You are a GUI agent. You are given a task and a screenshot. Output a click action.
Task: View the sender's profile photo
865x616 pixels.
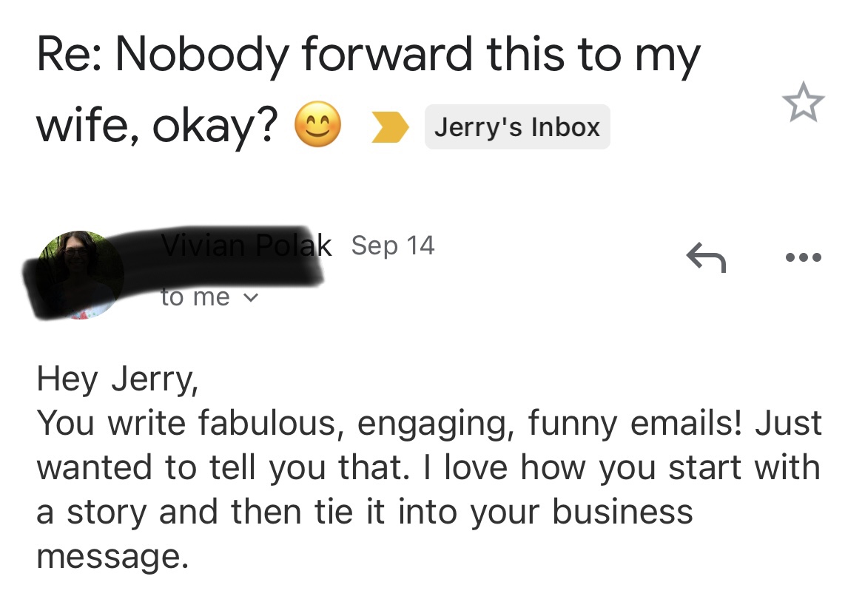[79, 274]
